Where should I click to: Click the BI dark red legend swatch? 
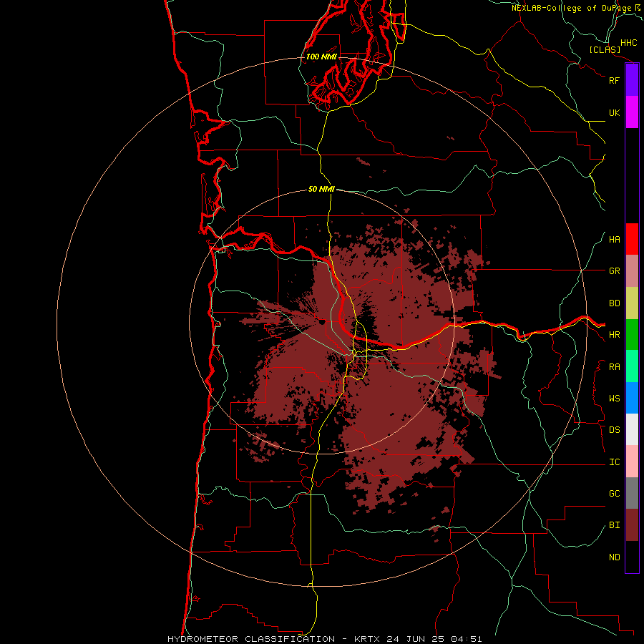[x=632, y=525]
